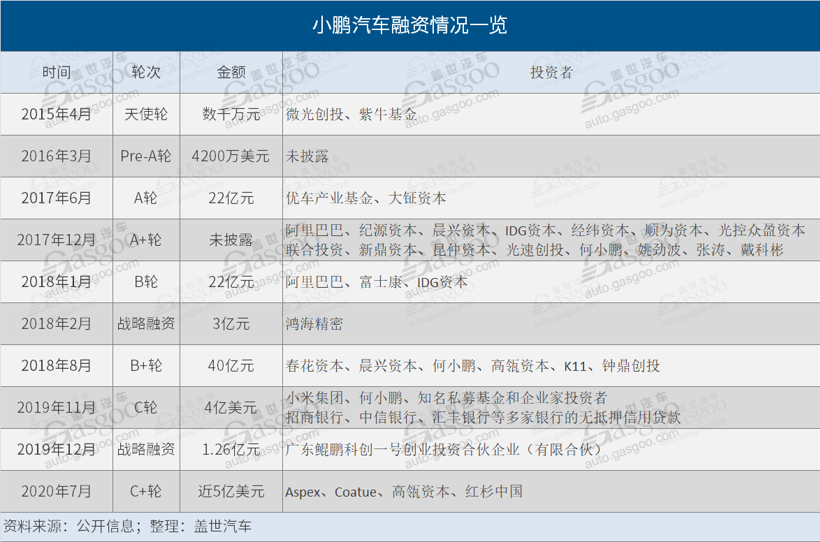Image resolution: width=820 pixels, height=542 pixels.
Task: Click the C+轮 round cell
Action: [x=146, y=491]
